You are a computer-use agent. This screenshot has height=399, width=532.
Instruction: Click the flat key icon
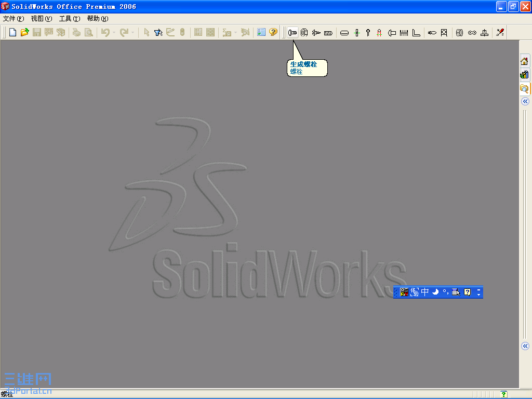click(x=344, y=33)
